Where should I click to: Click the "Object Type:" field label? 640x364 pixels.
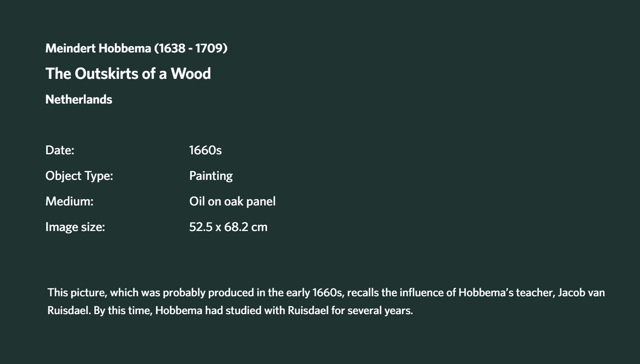[79, 176]
